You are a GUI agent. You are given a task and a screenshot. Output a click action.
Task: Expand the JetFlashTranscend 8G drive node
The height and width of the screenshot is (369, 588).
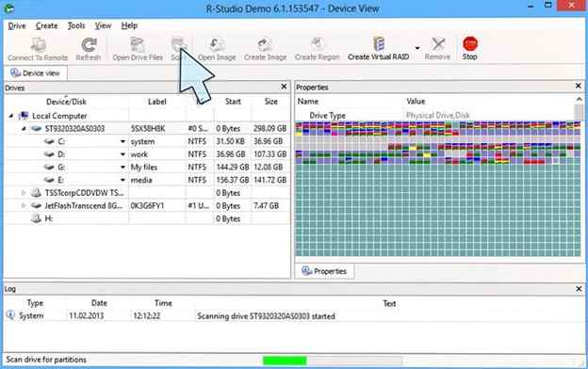(x=24, y=205)
